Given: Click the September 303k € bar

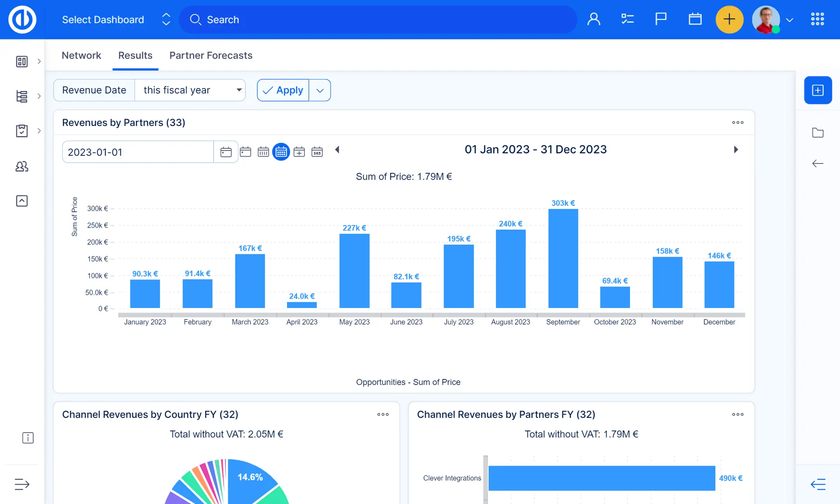Looking at the screenshot, I should tap(563, 258).
